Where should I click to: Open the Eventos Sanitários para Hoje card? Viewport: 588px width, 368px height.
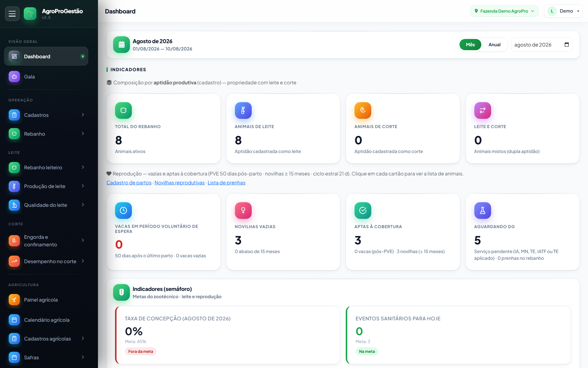pos(458,335)
